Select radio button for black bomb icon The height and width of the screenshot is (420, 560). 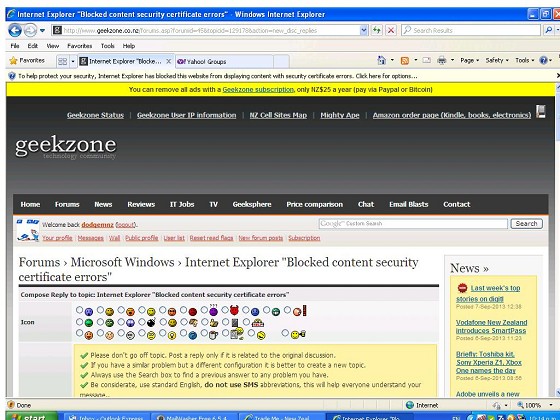tap(142, 322)
